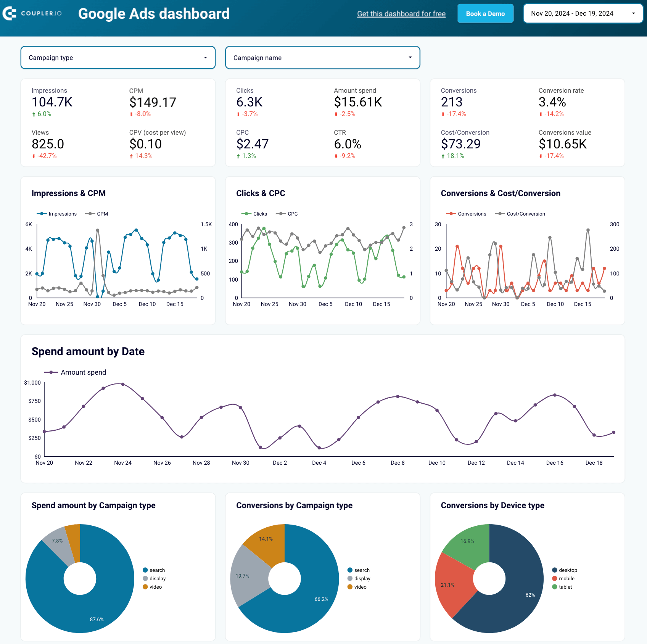This screenshot has width=647, height=644.
Task: Toggle Conversions series in chart legend
Action: tap(466, 214)
